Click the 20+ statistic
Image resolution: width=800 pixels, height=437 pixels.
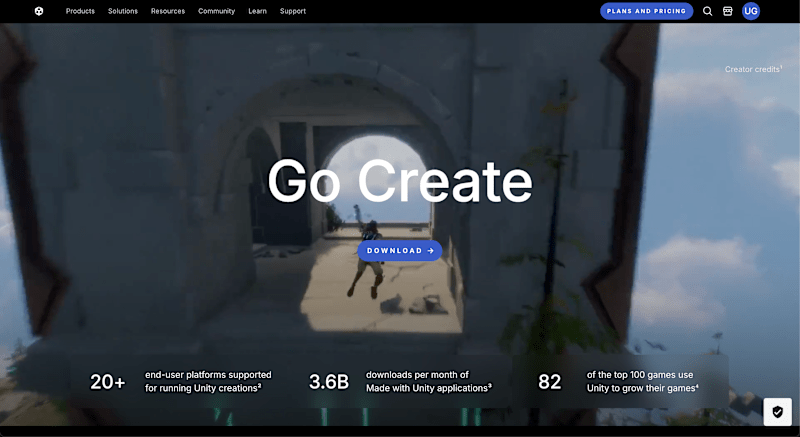108,381
